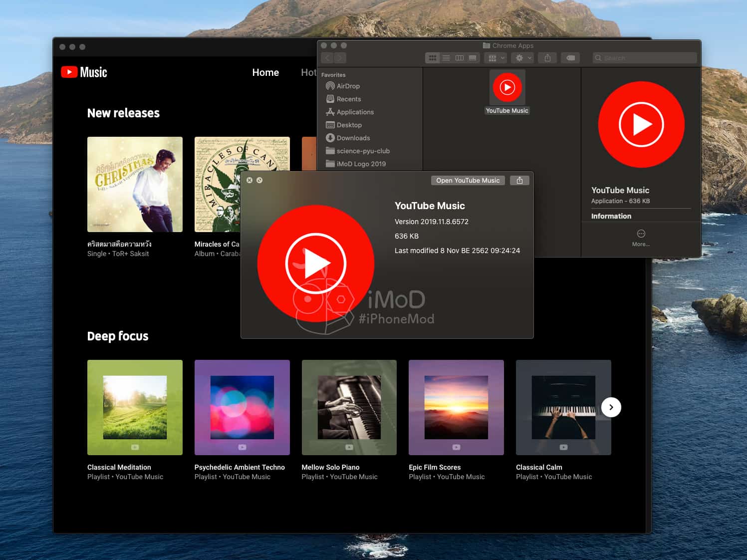Switch Finder to list view
The height and width of the screenshot is (560, 747).
coord(446,58)
